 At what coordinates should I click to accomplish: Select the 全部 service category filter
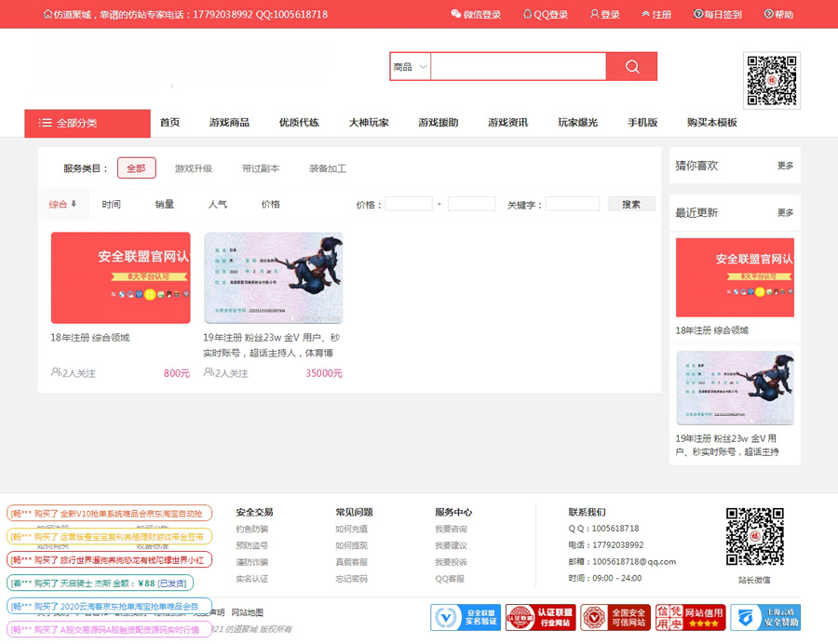tap(136, 168)
